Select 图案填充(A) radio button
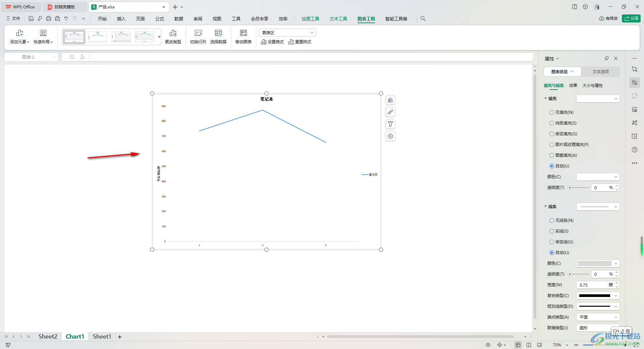This screenshot has height=349, width=644. [x=552, y=155]
